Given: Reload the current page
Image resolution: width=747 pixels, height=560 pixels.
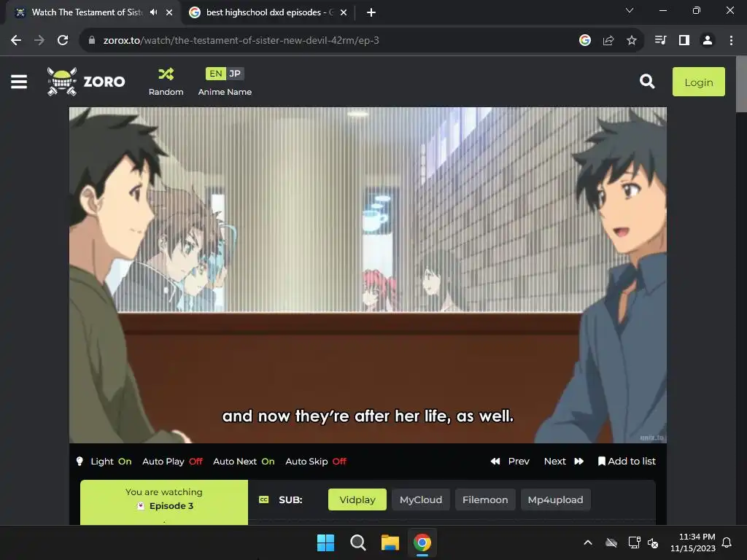Looking at the screenshot, I should 63,41.
